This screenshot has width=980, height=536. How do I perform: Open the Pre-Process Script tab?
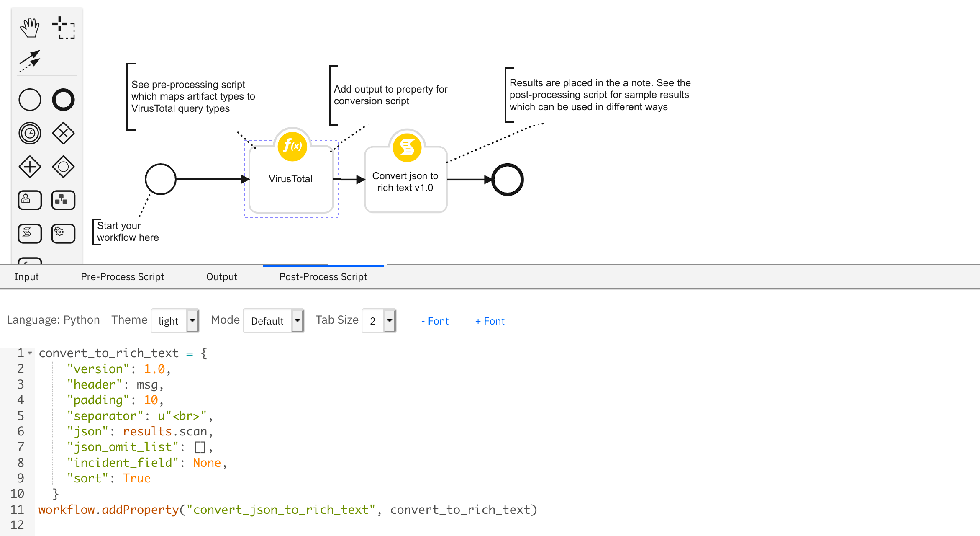click(x=122, y=277)
